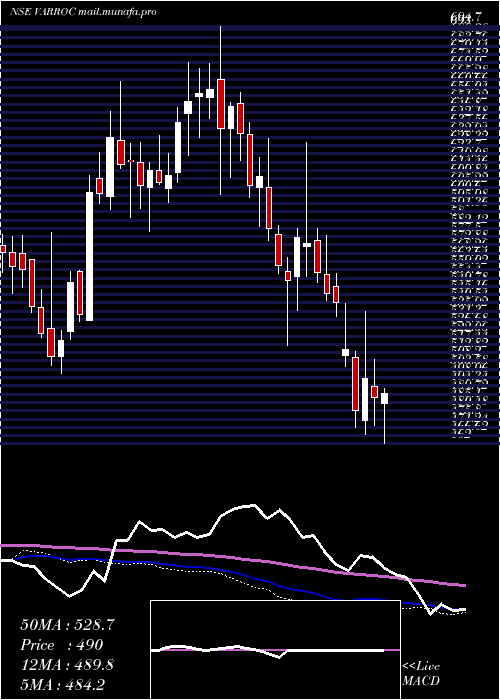Click the 694.7 top price label
This screenshot has width=500, height=700.
click(x=466, y=17)
